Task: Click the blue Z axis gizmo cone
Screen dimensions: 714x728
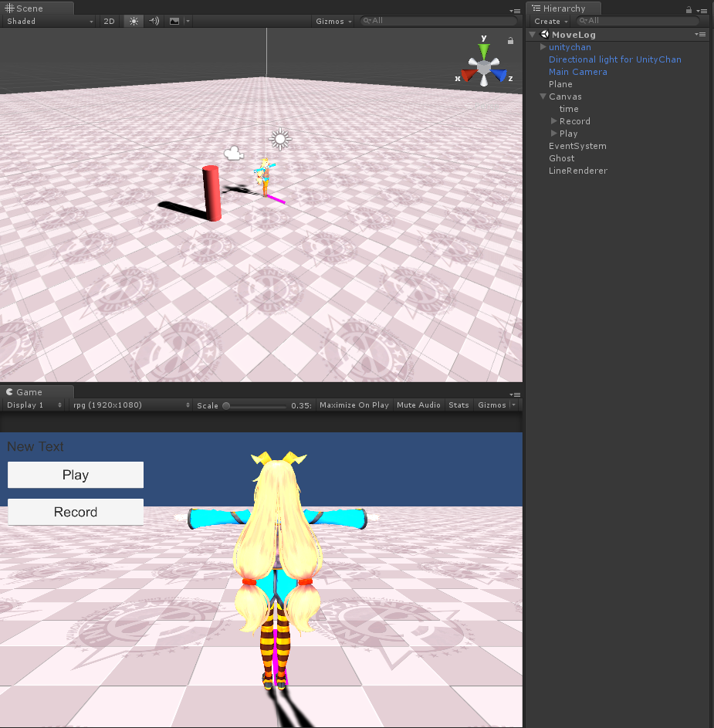Action: (499, 75)
